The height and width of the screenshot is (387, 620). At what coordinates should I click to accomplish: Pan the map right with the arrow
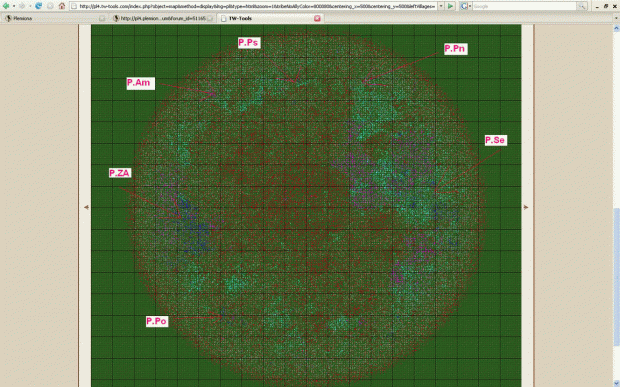point(526,207)
